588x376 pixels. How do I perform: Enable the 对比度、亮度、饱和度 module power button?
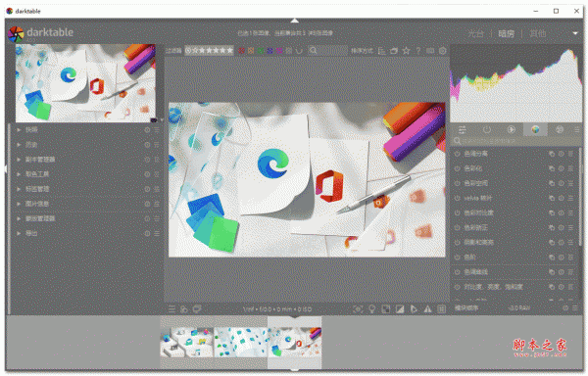click(x=457, y=287)
